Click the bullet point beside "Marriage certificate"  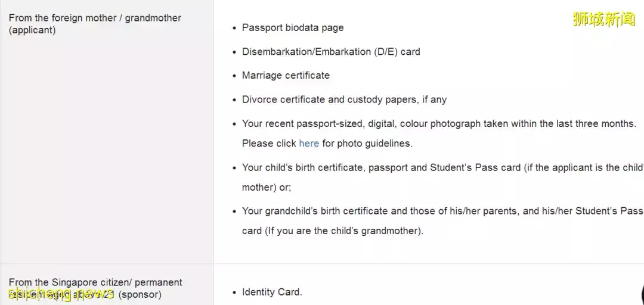coord(234,76)
